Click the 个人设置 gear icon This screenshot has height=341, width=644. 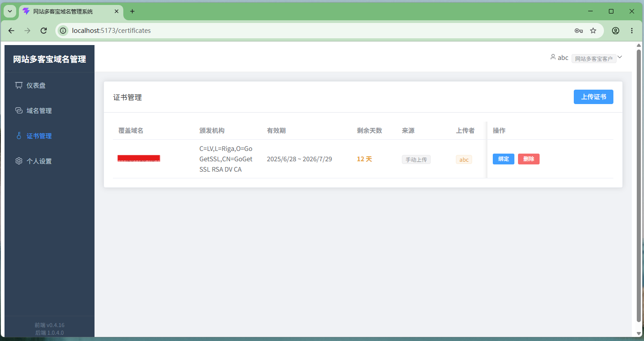click(x=18, y=161)
